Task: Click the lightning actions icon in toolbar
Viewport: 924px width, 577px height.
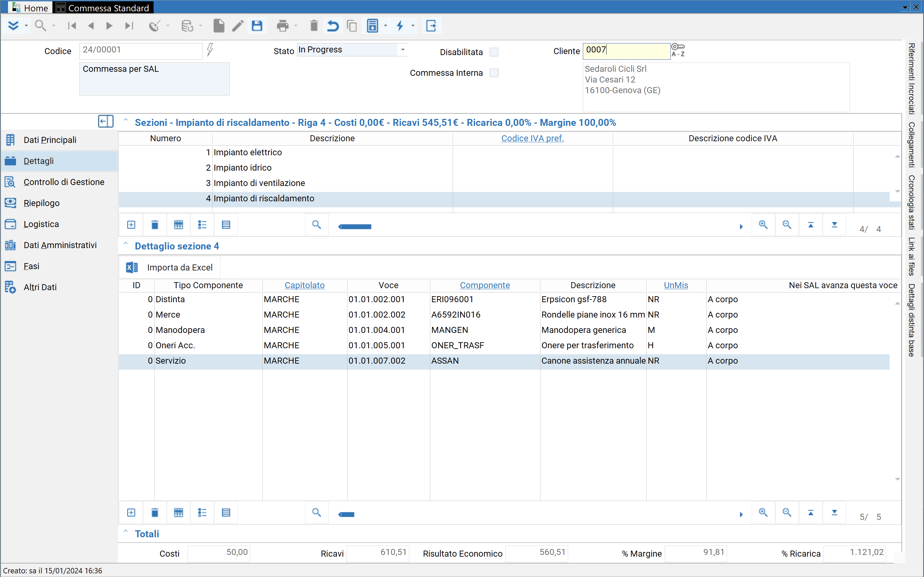Action: coord(400,26)
